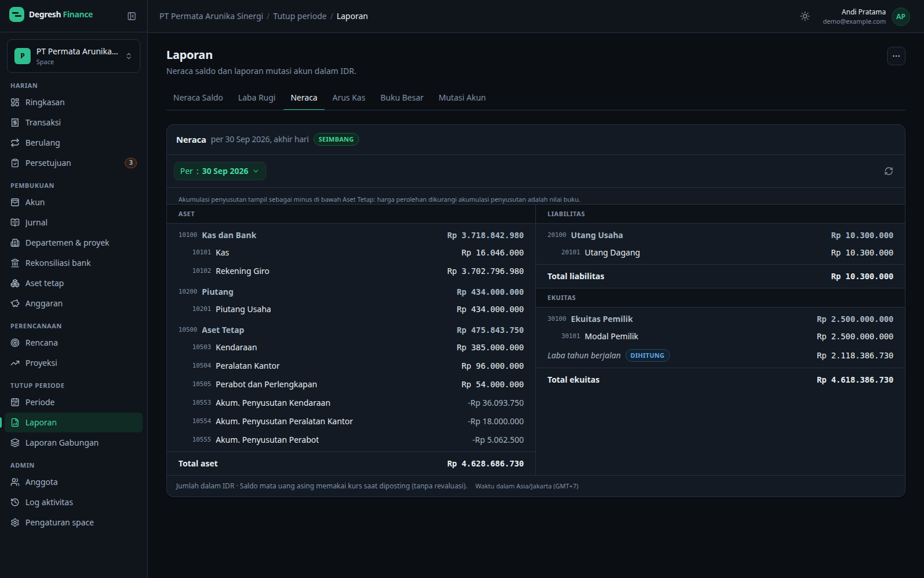Refresh the Neraca report
This screenshot has height=578, width=924.
coord(888,171)
